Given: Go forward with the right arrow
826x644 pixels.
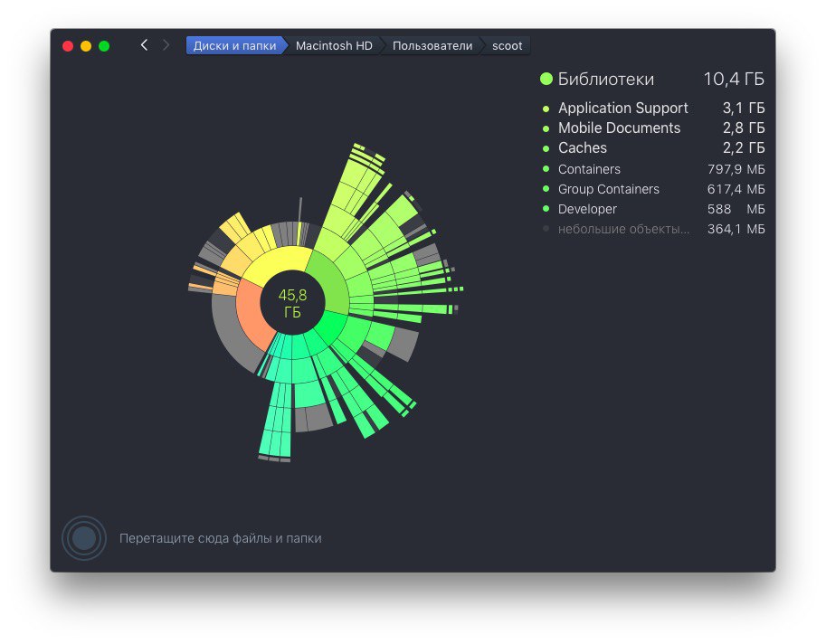Looking at the screenshot, I should coord(166,45).
